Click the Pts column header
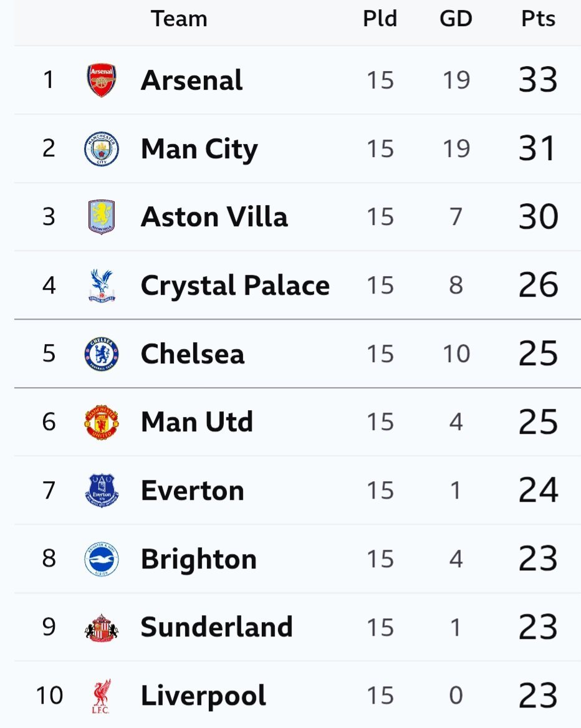The height and width of the screenshot is (728, 581). pyautogui.click(x=538, y=19)
